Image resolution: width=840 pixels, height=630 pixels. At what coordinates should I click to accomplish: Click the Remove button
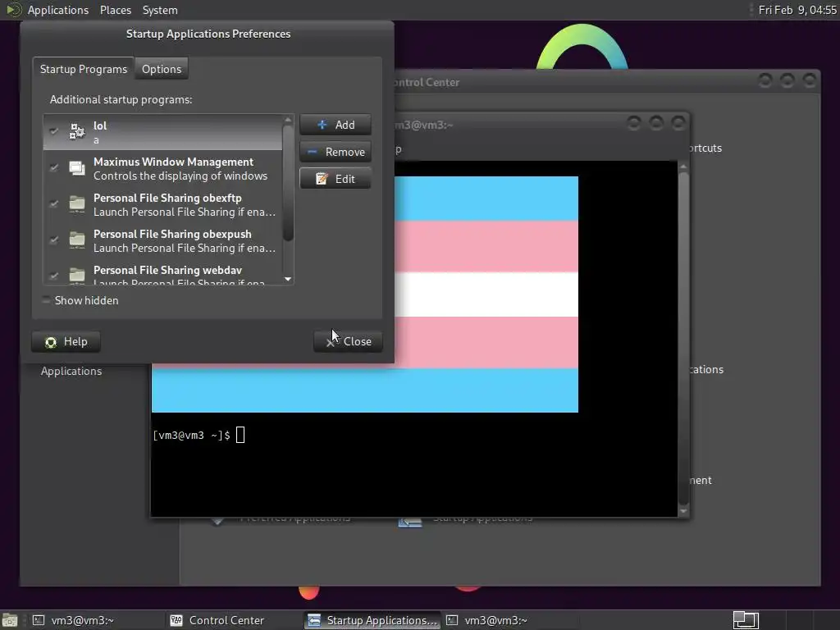point(336,152)
